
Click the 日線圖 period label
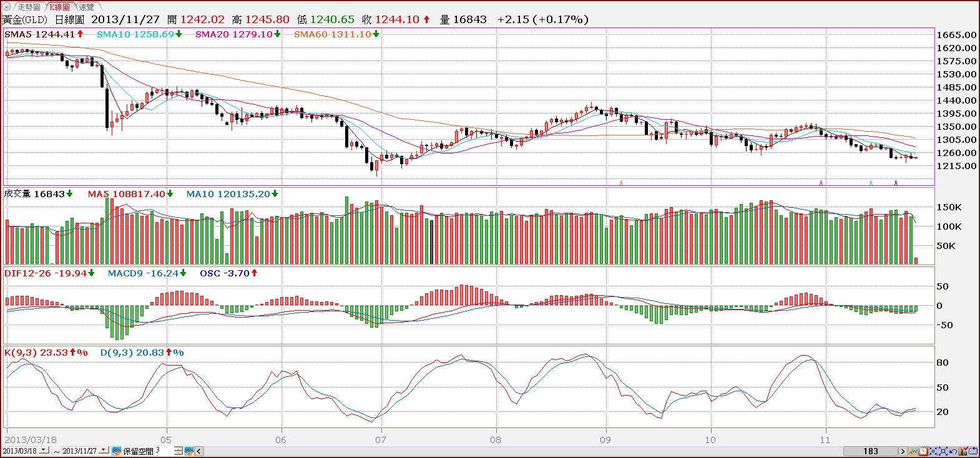[69, 19]
